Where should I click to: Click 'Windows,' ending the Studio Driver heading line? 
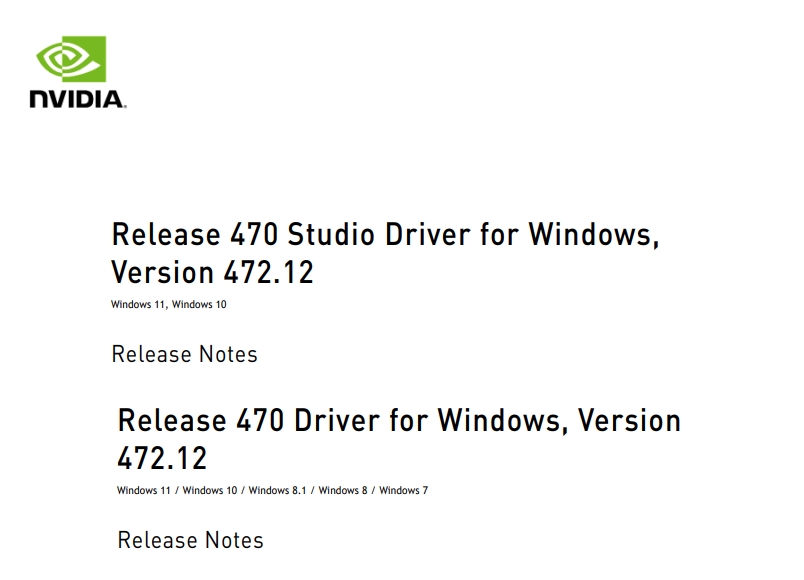pos(594,234)
